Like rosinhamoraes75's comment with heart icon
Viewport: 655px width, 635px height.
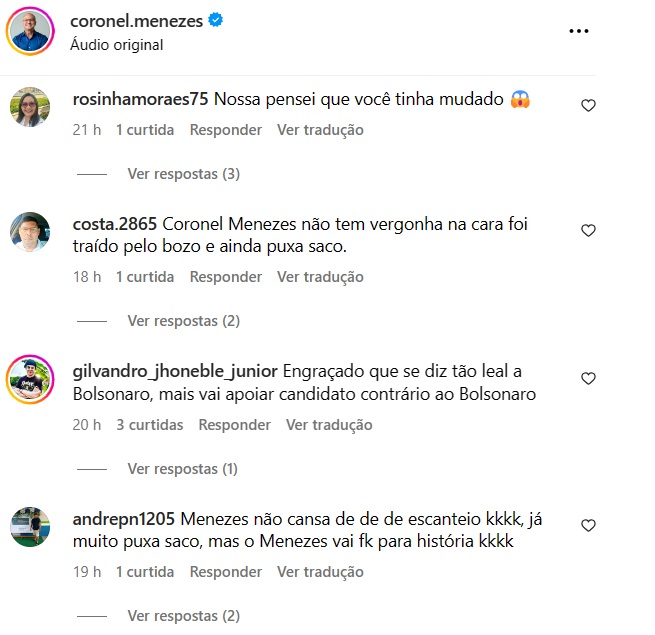coord(588,105)
